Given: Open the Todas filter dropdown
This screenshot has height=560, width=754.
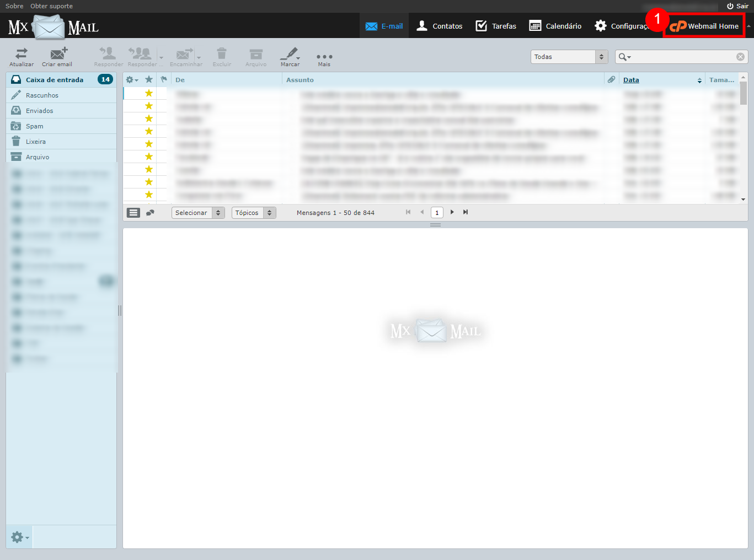Looking at the screenshot, I should (568, 56).
